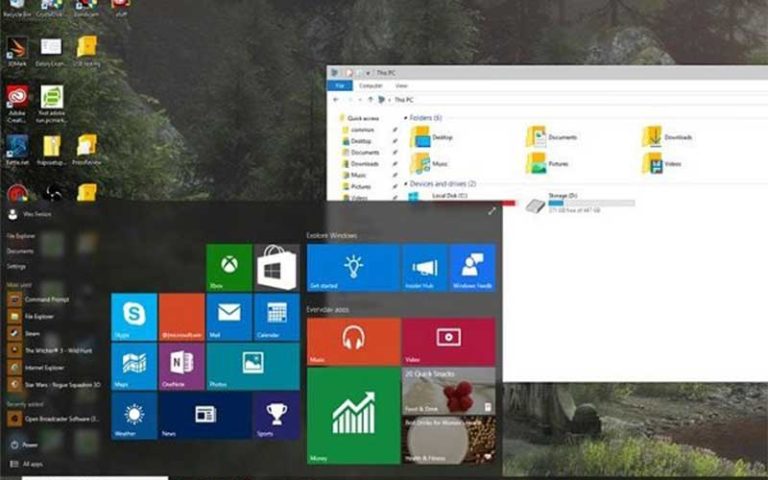Viewport: 768px width, 480px height.
Task: Select the 3DMark desktop shortcut
Action: click(x=17, y=51)
